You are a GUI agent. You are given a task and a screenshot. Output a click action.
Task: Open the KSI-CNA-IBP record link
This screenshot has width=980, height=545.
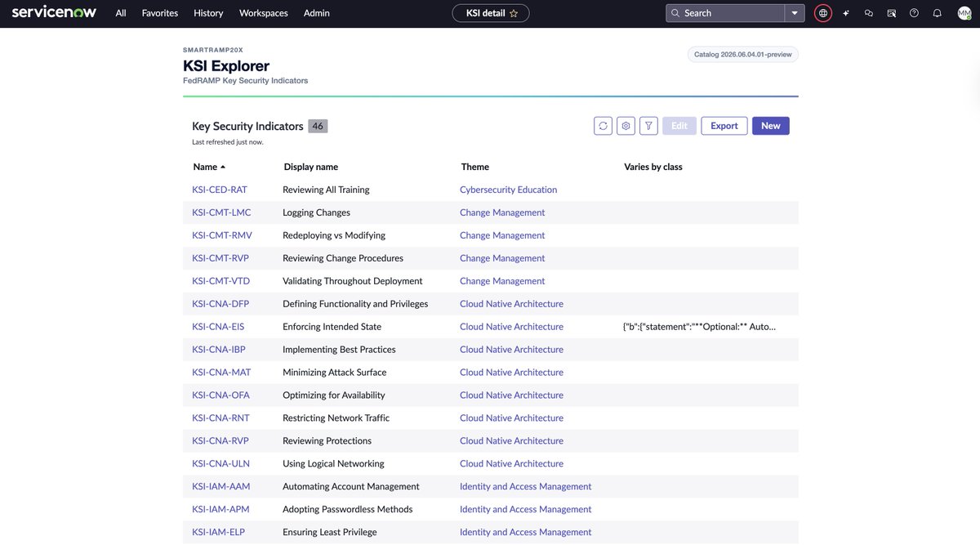tap(219, 350)
